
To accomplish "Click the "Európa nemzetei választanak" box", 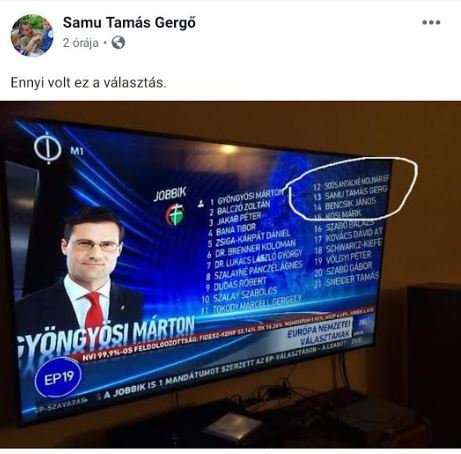I will pyautogui.click(x=320, y=333).
